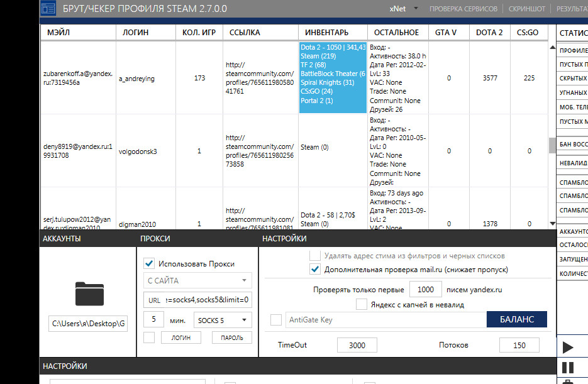Click inventory line Dota 2 - 58 | 2,70$
Image resolution: width=588 pixels, height=384 pixels.
pyautogui.click(x=328, y=215)
